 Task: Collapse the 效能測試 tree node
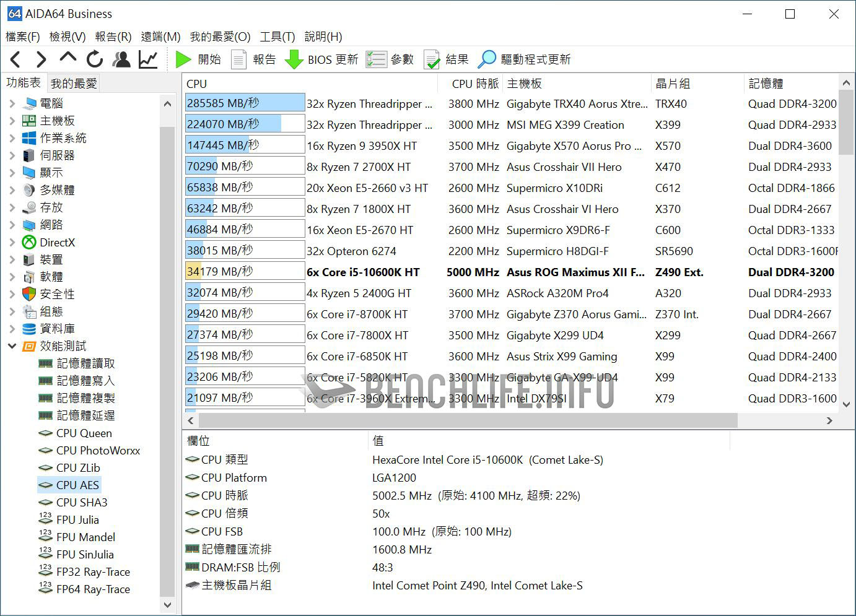coord(12,346)
